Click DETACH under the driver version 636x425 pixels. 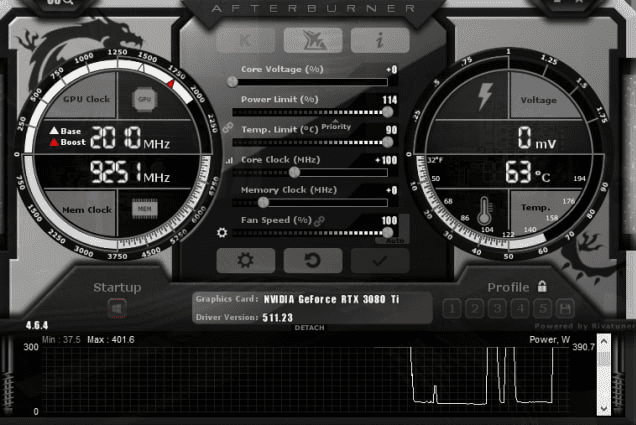309,328
